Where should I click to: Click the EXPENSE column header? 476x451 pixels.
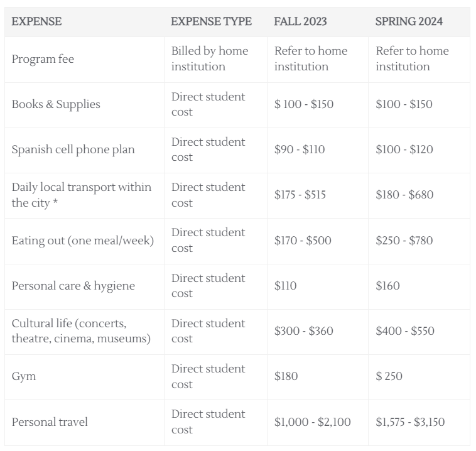36,21
